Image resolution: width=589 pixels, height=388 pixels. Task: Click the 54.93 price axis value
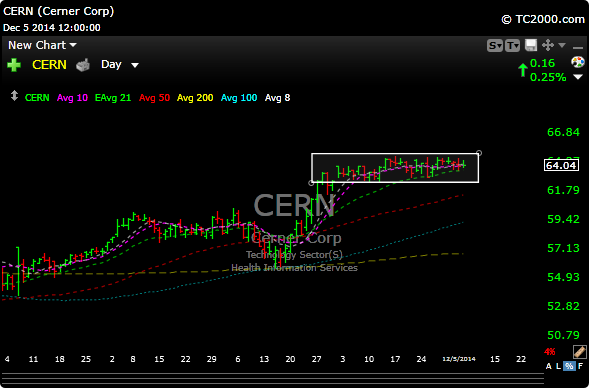tap(563, 277)
